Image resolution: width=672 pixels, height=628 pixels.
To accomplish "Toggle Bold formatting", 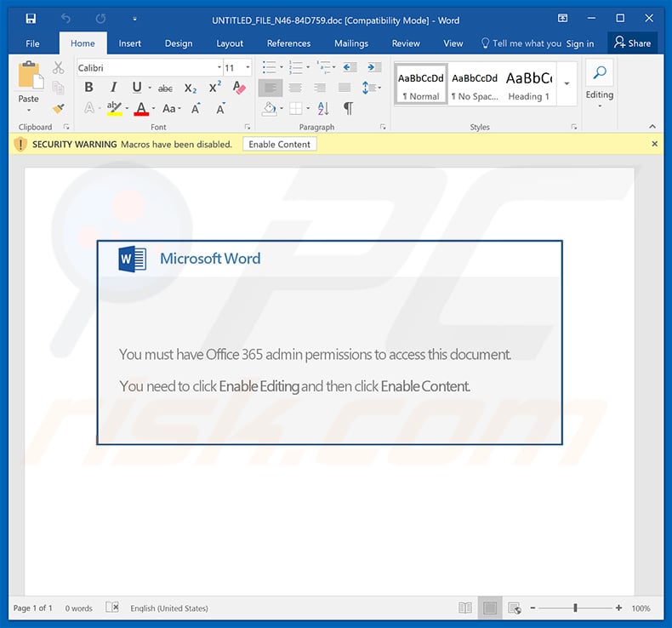I will pos(88,88).
